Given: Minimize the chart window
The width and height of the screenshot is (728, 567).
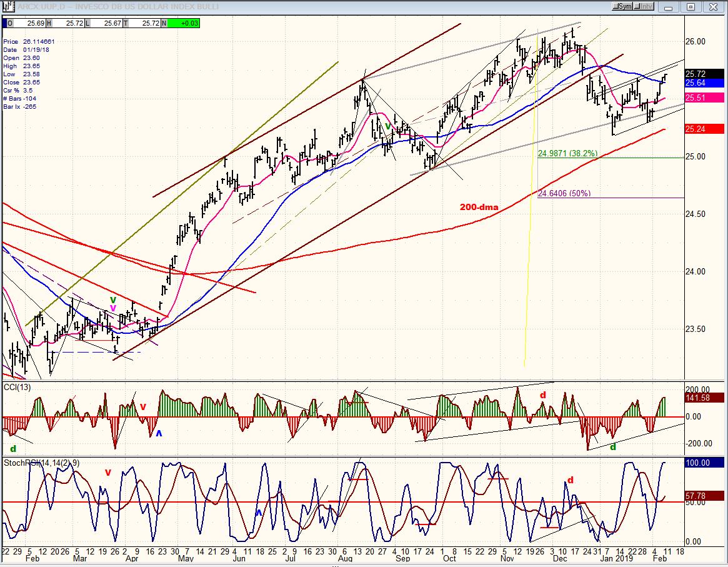Looking at the screenshot, I should (x=671, y=6).
